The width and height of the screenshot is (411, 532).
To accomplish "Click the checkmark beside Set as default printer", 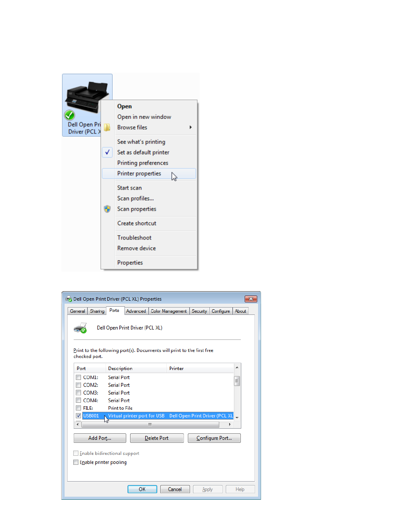I will [x=107, y=152].
